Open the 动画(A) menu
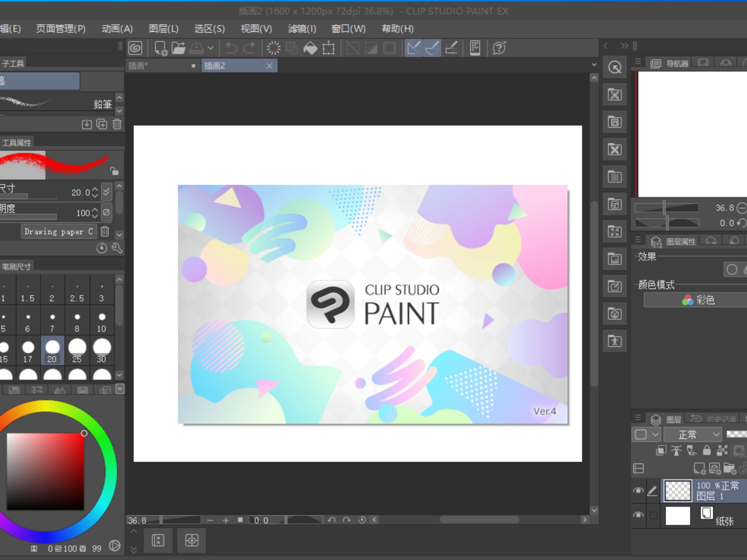The width and height of the screenshot is (747, 560). tap(117, 29)
